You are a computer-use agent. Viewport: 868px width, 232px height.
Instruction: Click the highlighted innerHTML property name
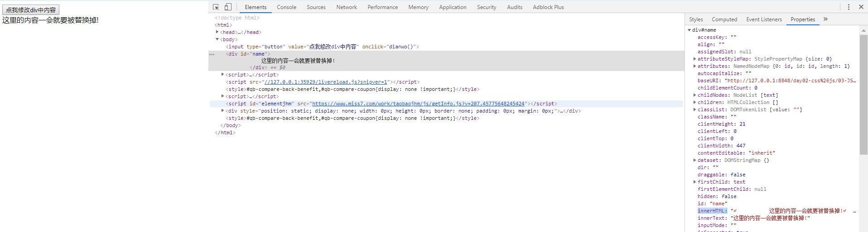[x=713, y=211]
